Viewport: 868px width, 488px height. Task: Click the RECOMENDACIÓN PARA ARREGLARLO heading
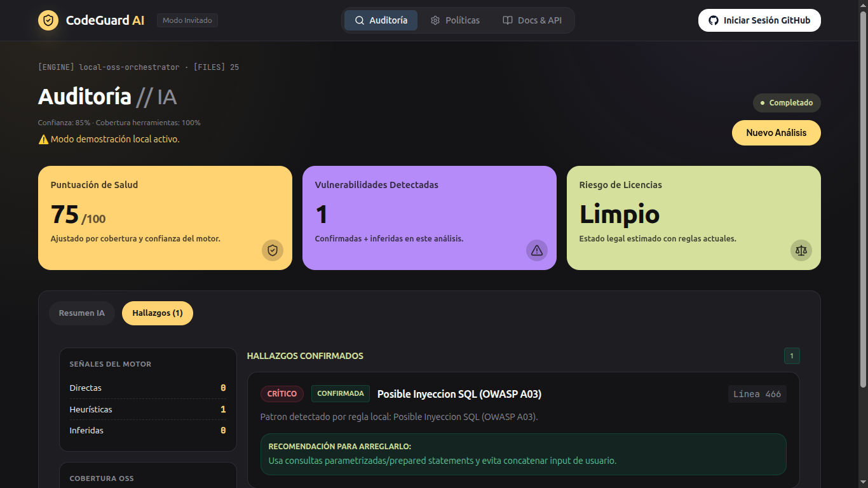click(340, 447)
